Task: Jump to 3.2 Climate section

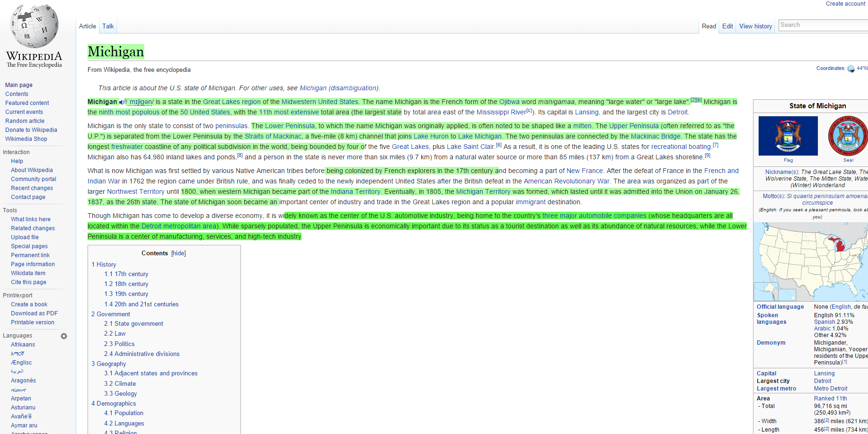Action: tap(120, 384)
